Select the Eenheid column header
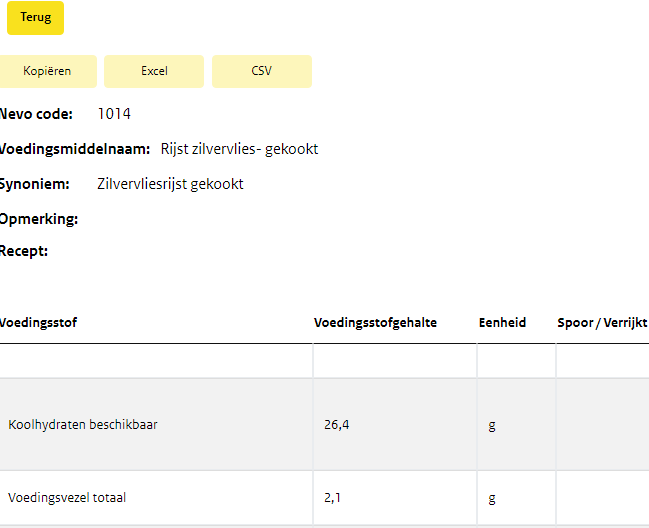This screenshot has height=528, width=649. tap(502, 323)
